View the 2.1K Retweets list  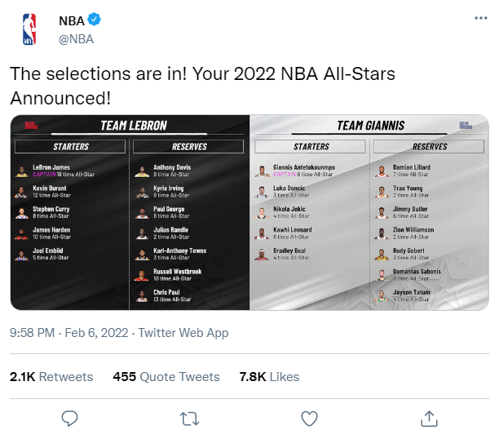pyautogui.click(x=51, y=377)
